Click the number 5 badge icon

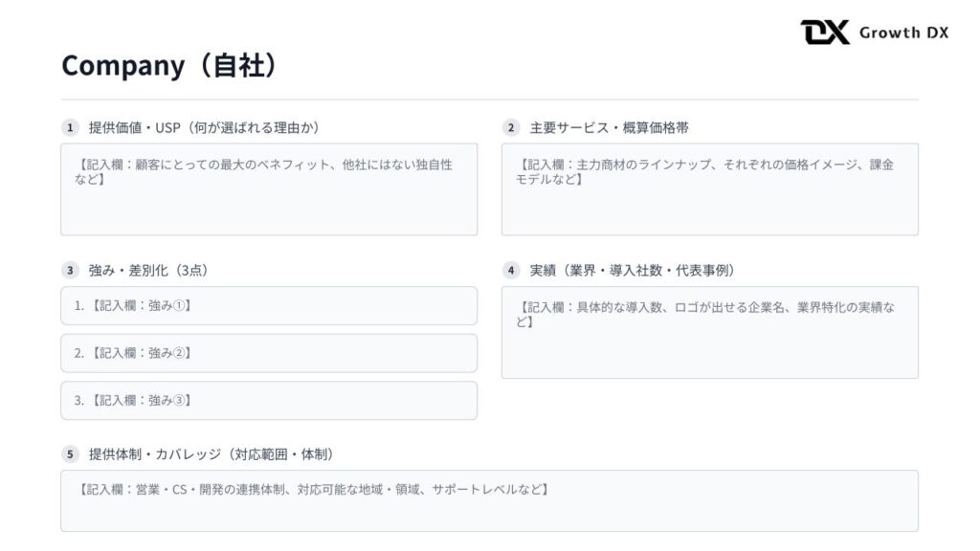point(70,454)
